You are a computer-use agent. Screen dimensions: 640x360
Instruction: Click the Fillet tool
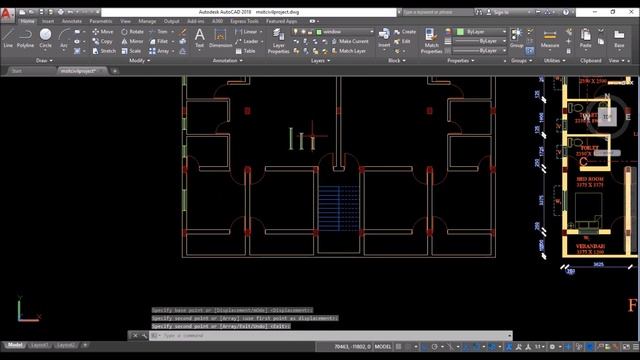pyautogui.click(x=159, y=41)
